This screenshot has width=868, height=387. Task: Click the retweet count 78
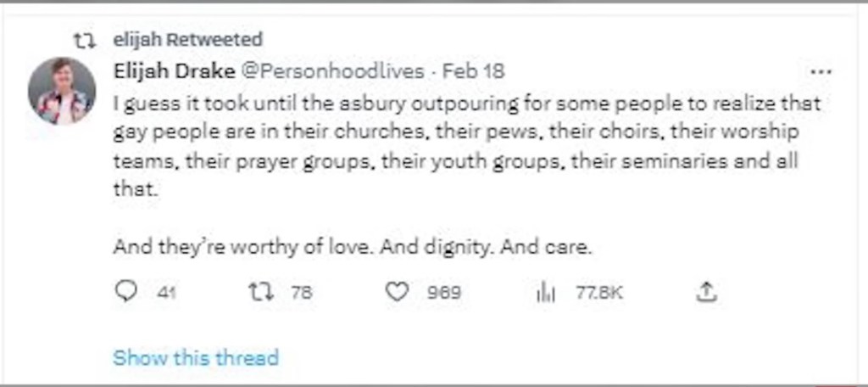click(301, 293)
